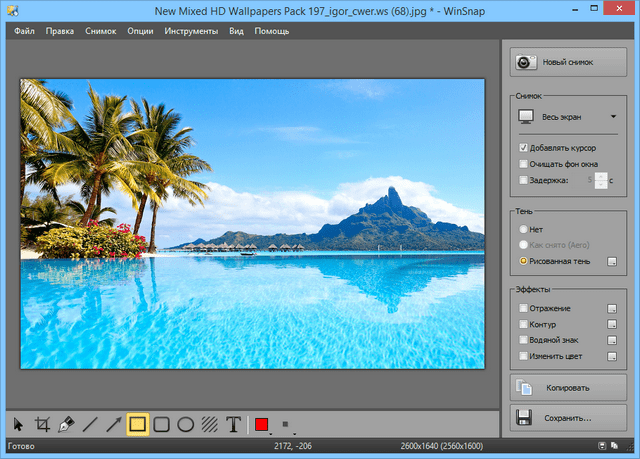Click the Копировать button
This screenshot has width=640, height=459.
(565, 387)
